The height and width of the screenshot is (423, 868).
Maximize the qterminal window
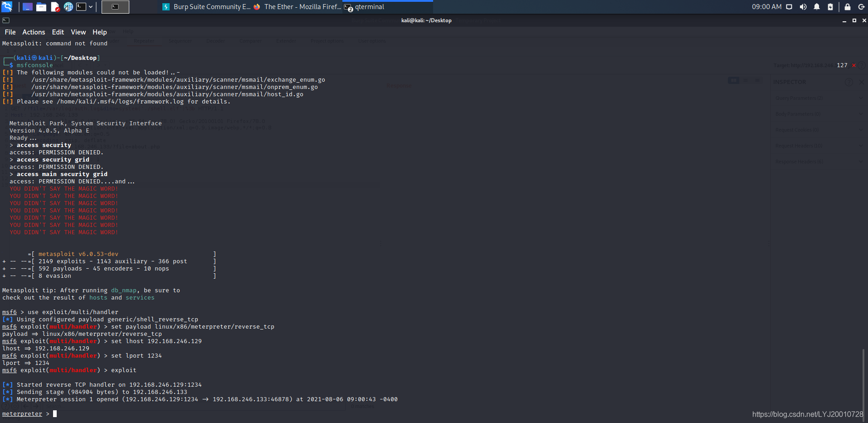[854, 20]
